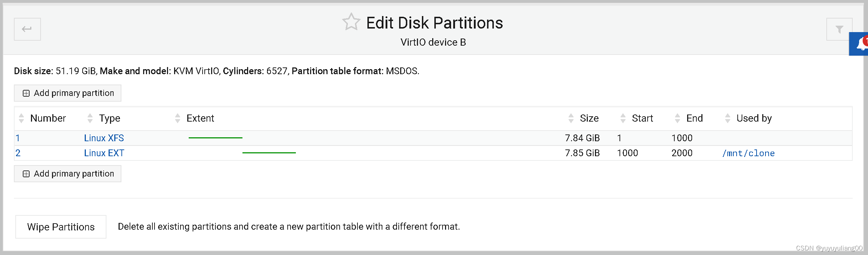Sort table by Number column

[x=48, y=118]
